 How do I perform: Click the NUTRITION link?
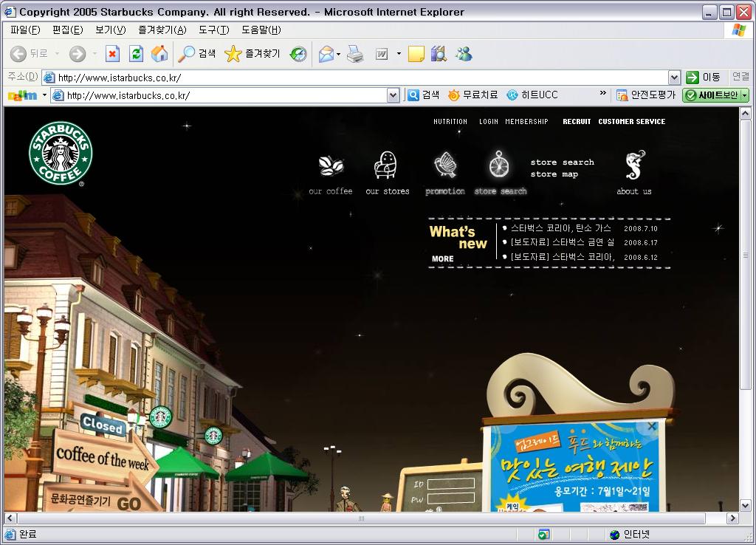tap(450, 122)
